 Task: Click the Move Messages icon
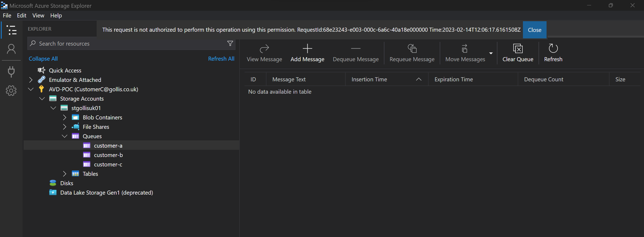[x=465, y=49]
